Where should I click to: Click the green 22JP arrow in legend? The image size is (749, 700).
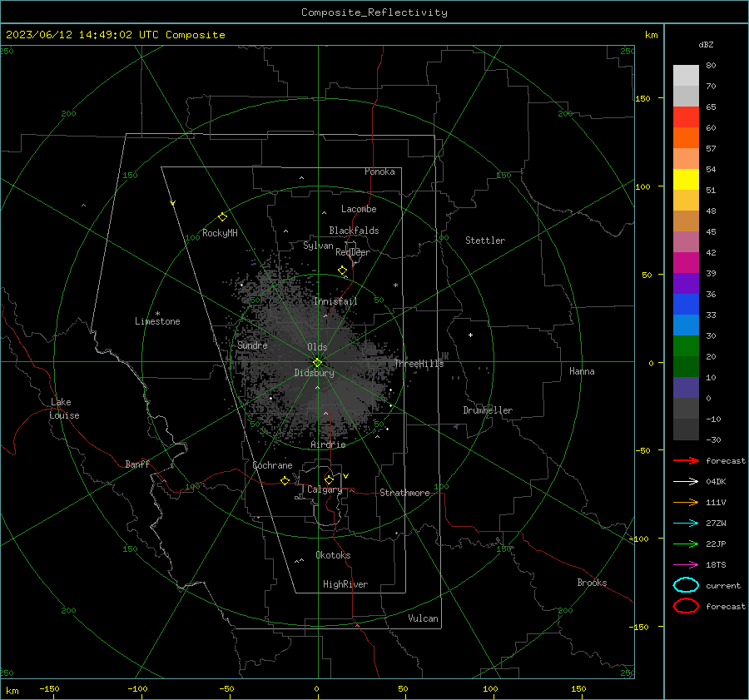(x=686, y=544)
